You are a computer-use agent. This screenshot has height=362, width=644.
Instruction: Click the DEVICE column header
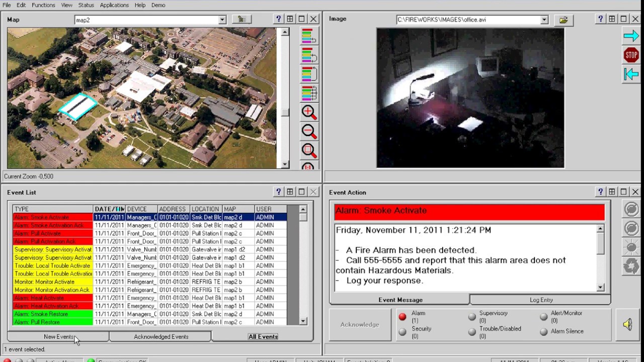click(141, 209)
